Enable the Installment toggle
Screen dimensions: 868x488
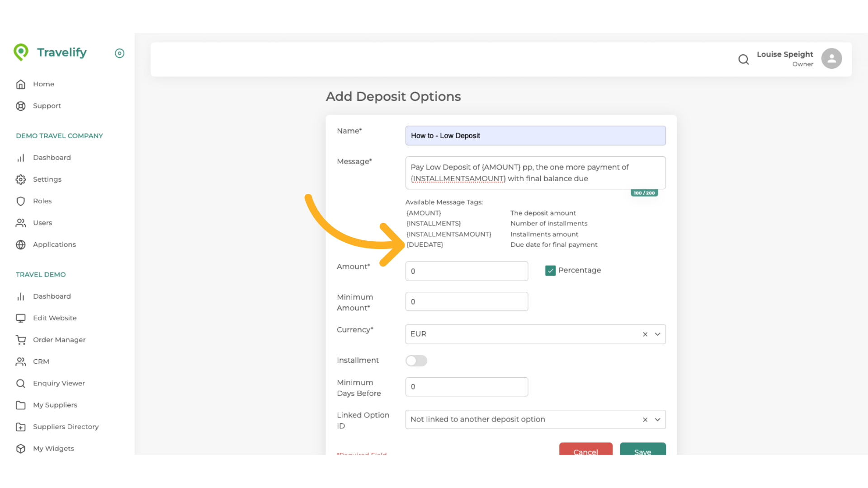416,361
